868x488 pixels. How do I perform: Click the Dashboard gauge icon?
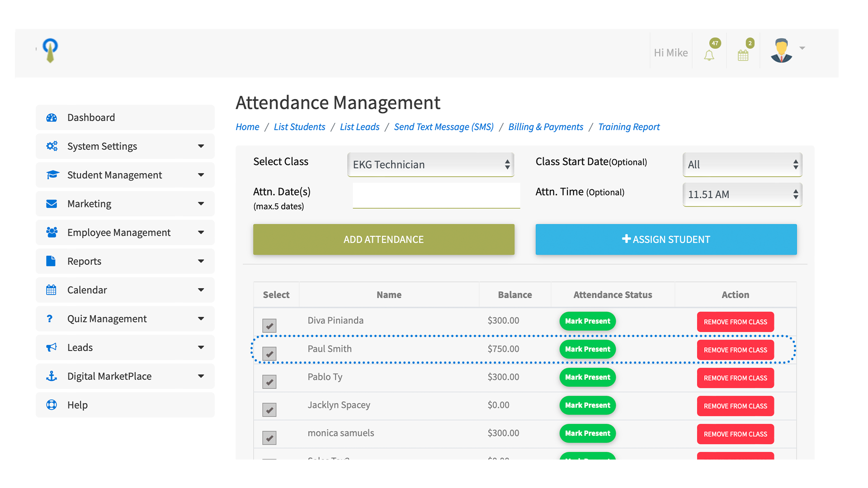pos(52,117)
